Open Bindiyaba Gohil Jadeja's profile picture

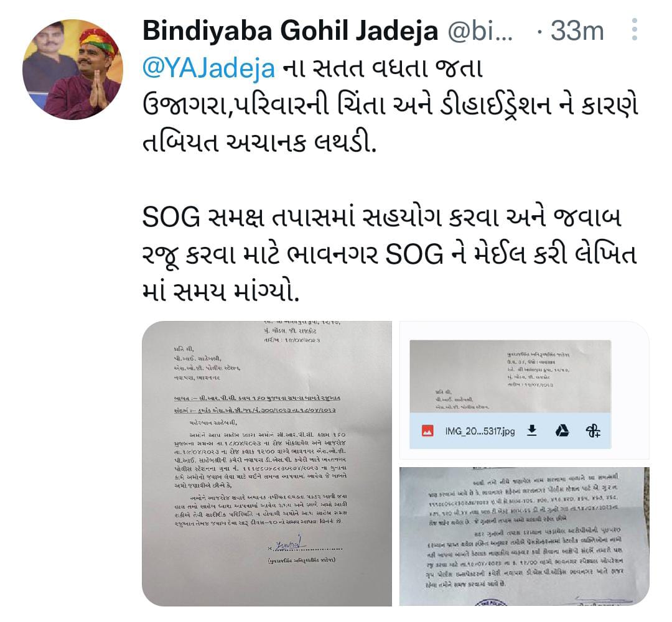coord(72,70)
